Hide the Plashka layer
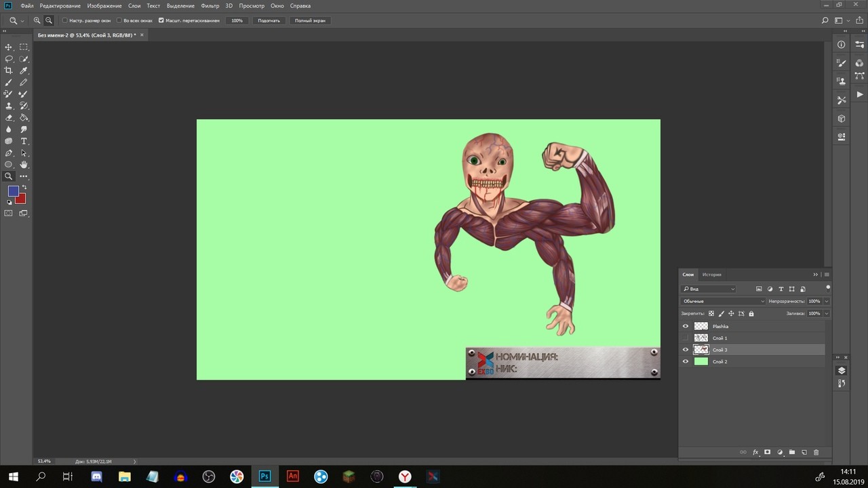This screenshot has width=868, height=488. pos(686,326)
